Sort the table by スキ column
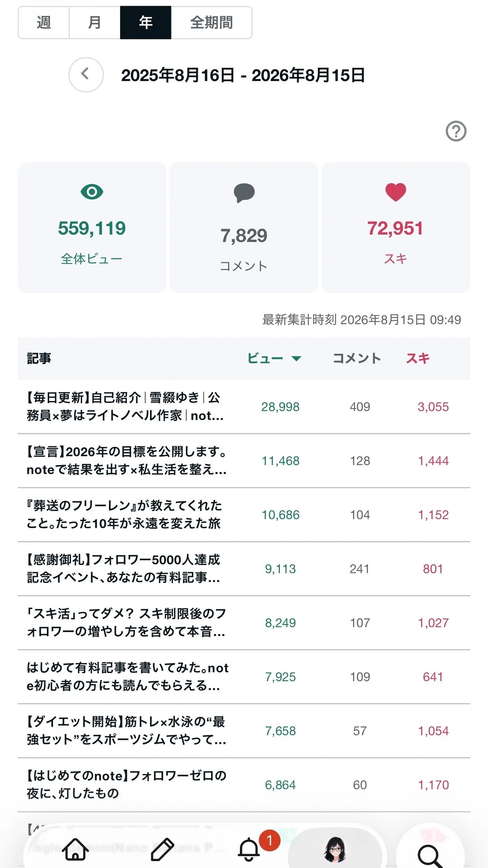This screenshot has width=488, height=868. [418, 359]
